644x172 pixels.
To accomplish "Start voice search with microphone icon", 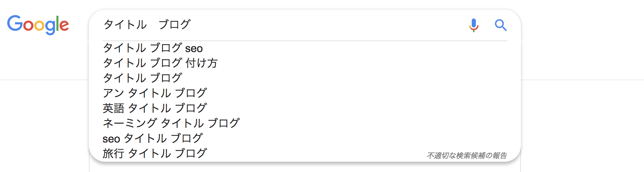I will point(473,25).
